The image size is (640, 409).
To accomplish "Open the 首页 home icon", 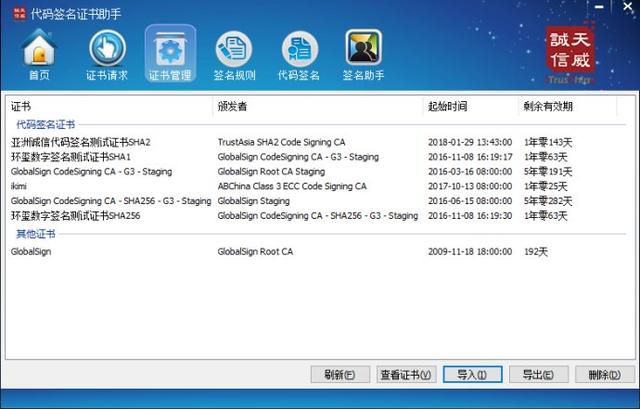I will pyautogui.click(x=39, y=55).
